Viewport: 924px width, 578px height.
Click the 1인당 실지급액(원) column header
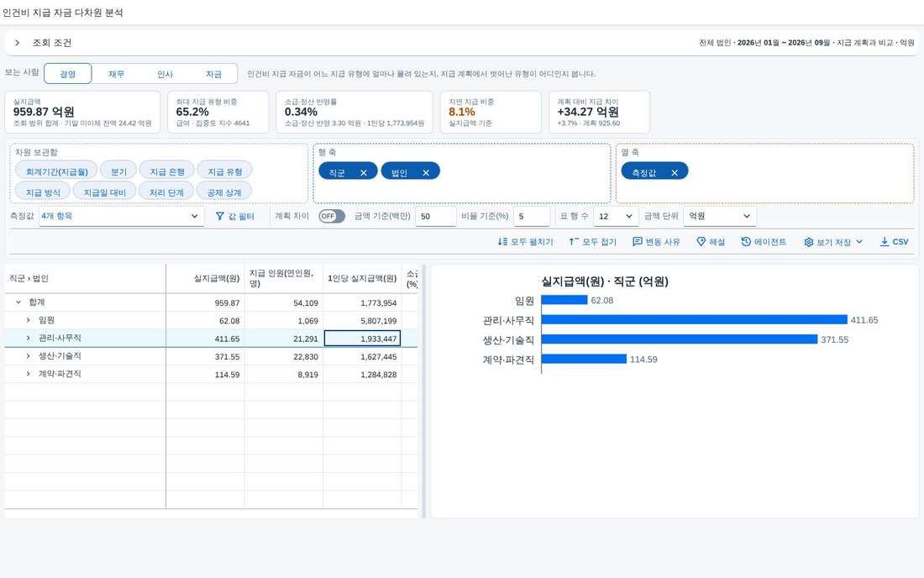point(362,278)
